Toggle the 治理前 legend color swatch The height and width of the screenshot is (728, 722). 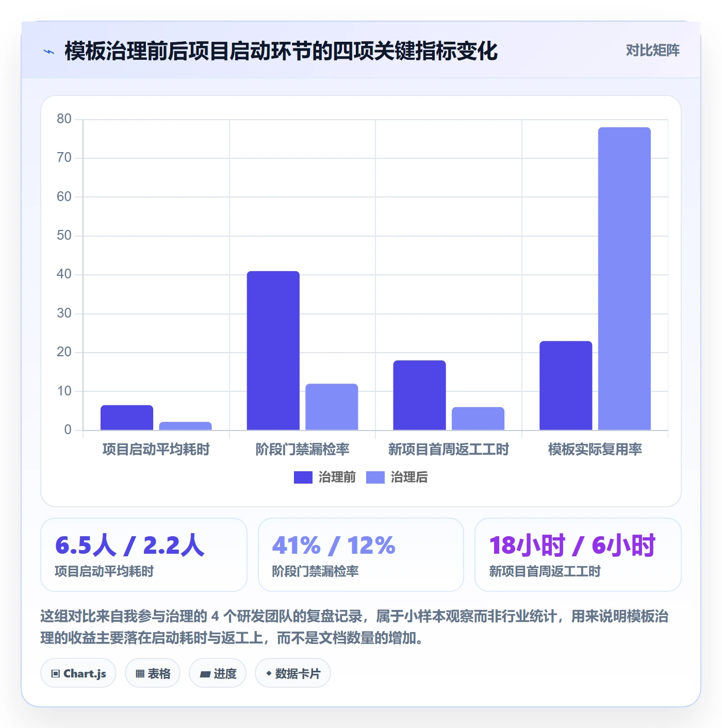tap(303, 477)
